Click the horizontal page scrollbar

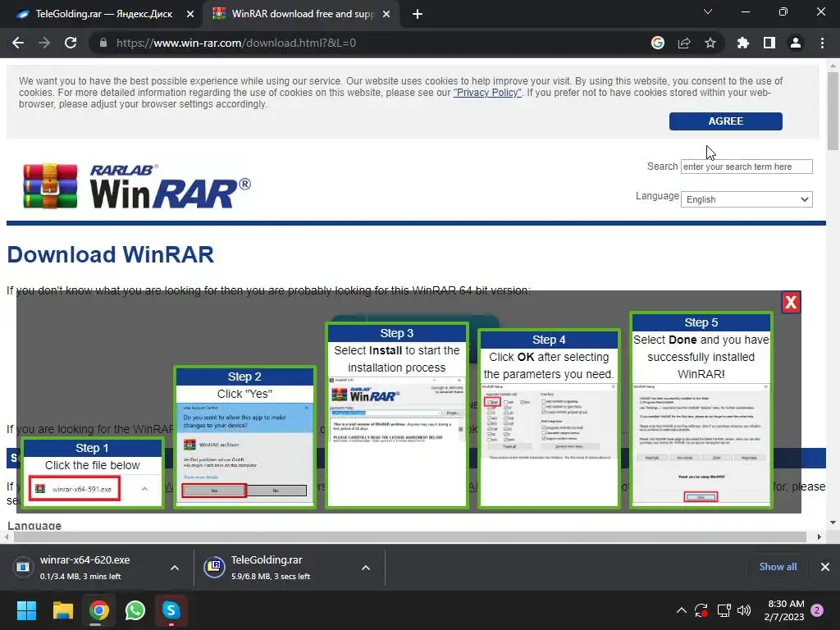coord(410,536)
